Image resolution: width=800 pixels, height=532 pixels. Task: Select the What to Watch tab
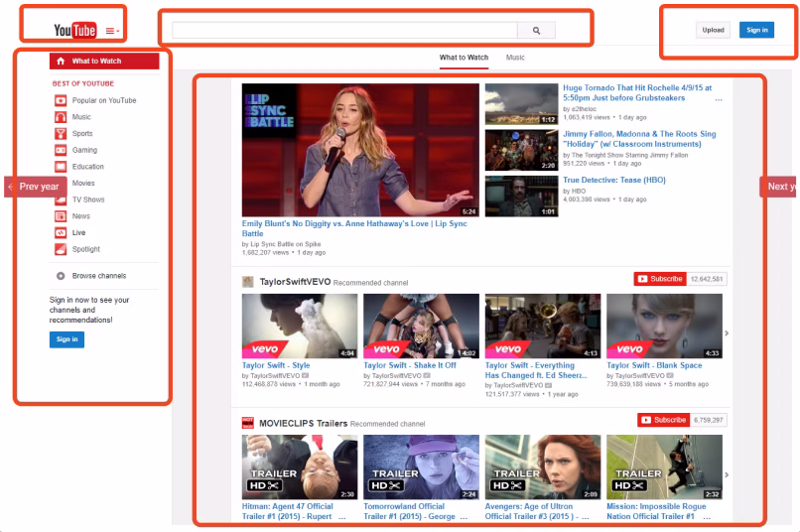[x=464, y=58]
